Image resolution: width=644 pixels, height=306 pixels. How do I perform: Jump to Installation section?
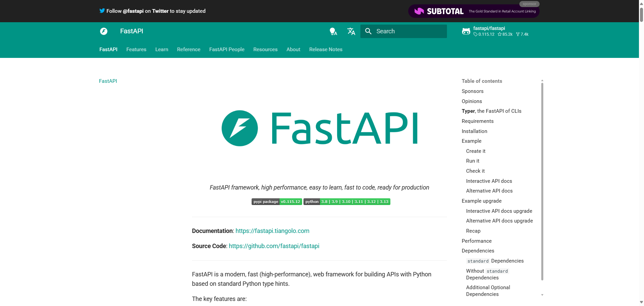475,131
